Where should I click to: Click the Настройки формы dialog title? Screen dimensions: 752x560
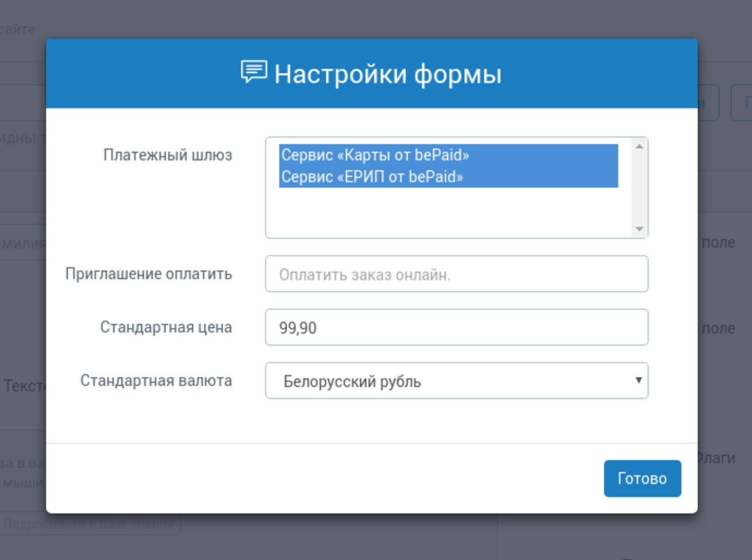coord(388,74)
